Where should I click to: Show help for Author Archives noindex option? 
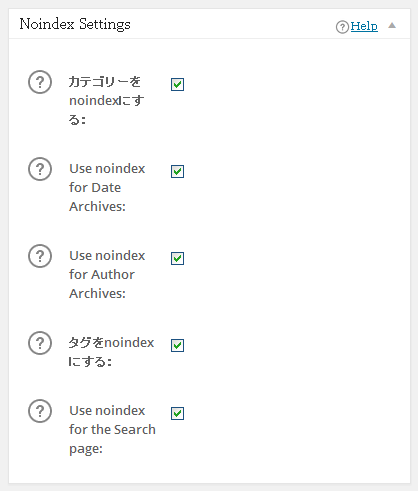click(40, 256)
